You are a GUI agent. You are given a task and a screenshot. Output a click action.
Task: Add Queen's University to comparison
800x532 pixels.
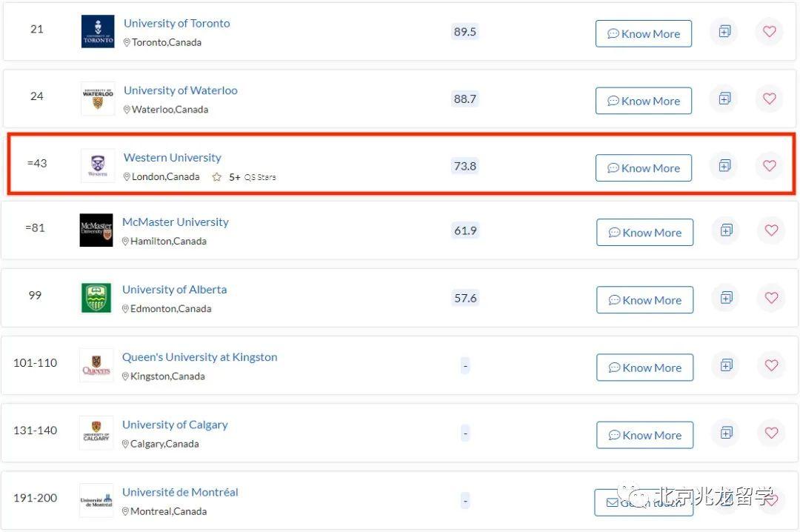(725, 365)
